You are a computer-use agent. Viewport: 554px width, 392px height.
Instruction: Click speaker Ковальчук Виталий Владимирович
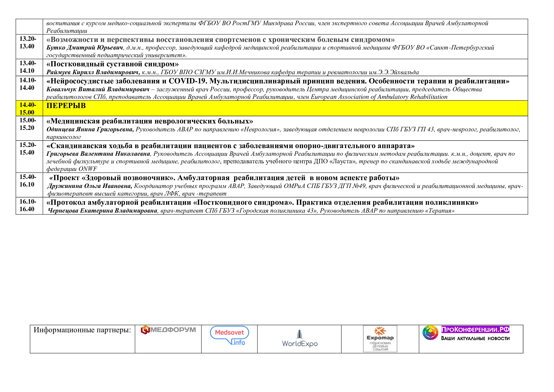98,89
